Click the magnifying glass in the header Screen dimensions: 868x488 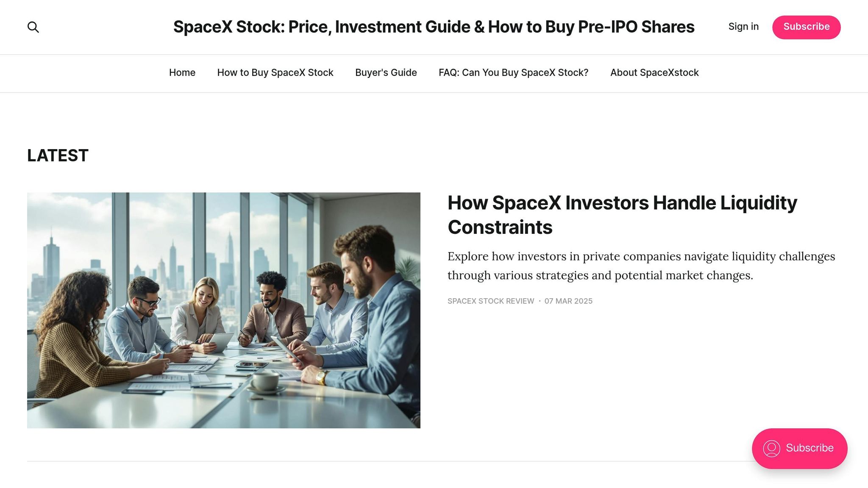pos(33,27)
